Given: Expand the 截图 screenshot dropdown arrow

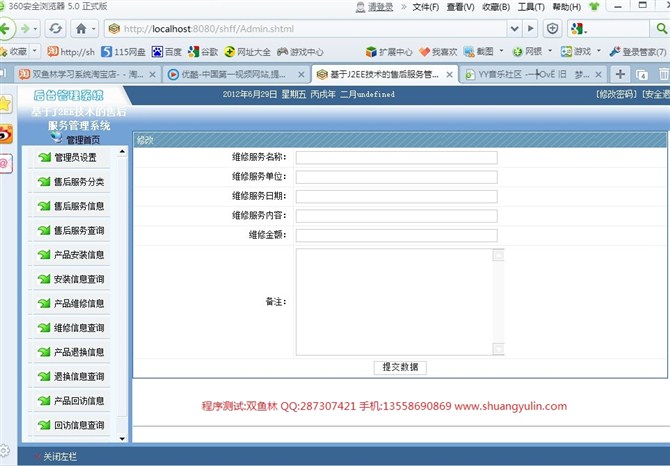Looking at the screenshot, I should click(x=502, y=51).
